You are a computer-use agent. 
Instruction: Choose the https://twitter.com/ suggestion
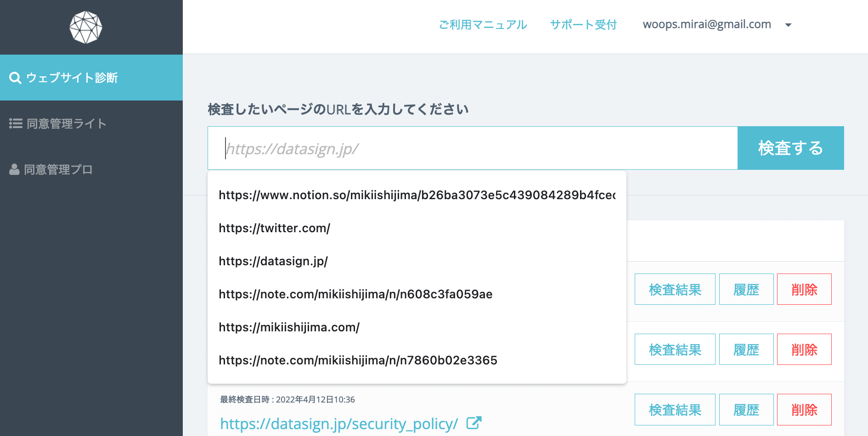417,228
